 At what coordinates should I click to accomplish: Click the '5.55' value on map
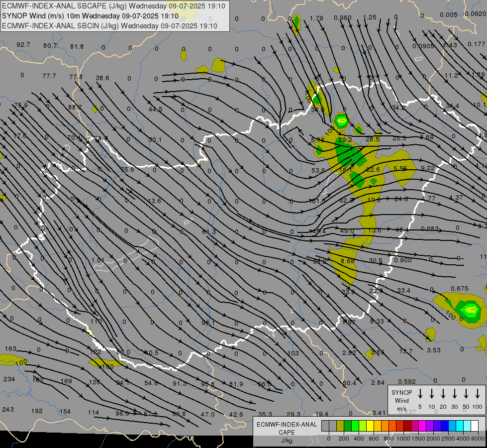click(400, 168)
